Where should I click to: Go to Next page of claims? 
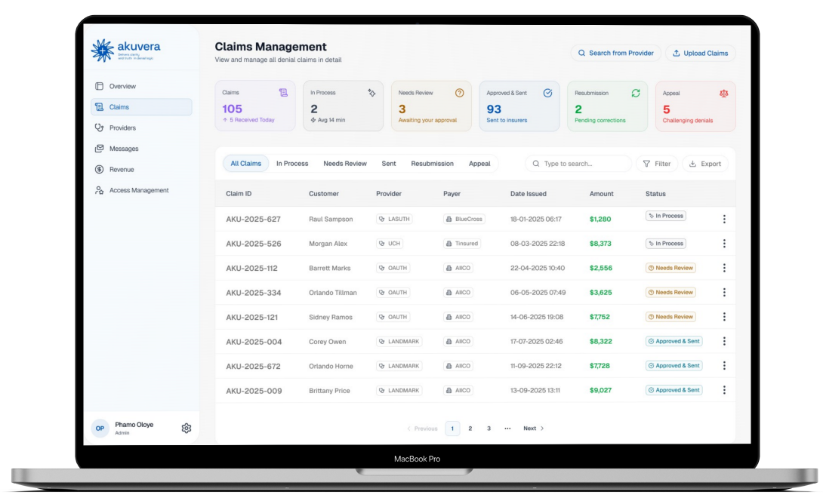pos(533,429)
